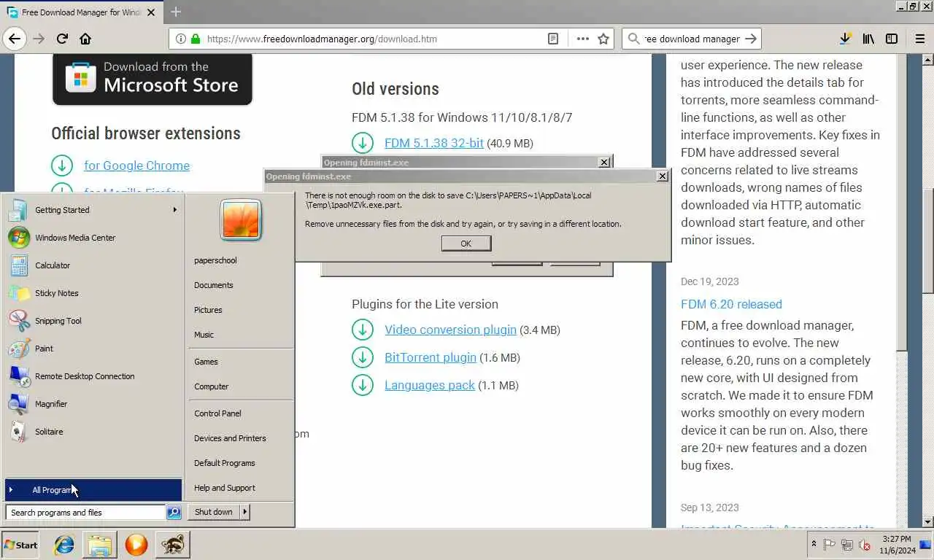934x560 pixels.
Task: Click download icon next to BitTorrent plugin
Action: [x=362, y=357]
